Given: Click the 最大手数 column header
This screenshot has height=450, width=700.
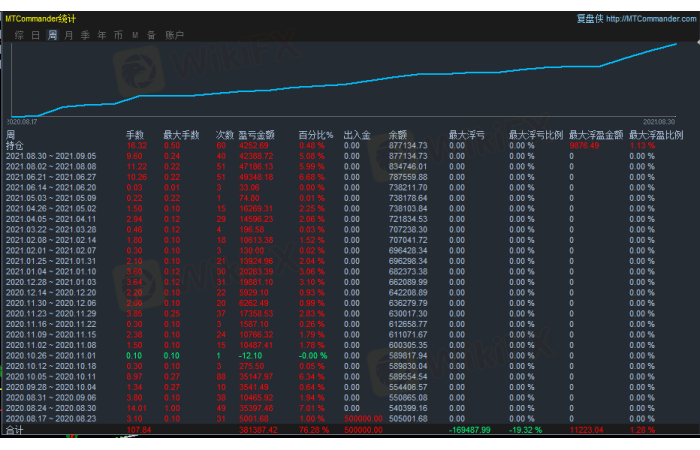Looking at the screenshot, I should [181, 135].
